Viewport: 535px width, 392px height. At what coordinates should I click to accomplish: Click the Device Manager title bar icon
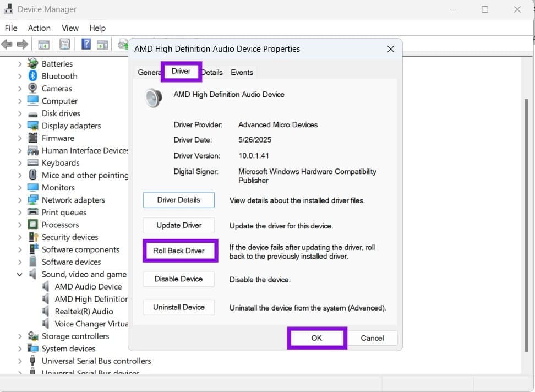tap(8, 9)
